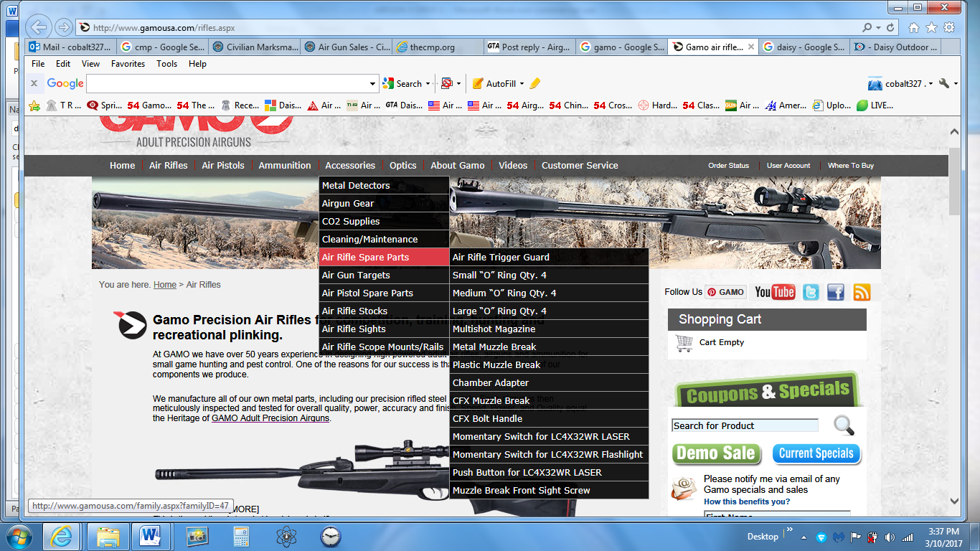Viewport: 980px width, 551px height.
Task: Close the Google toolbar with X
Action: point(34,83)
